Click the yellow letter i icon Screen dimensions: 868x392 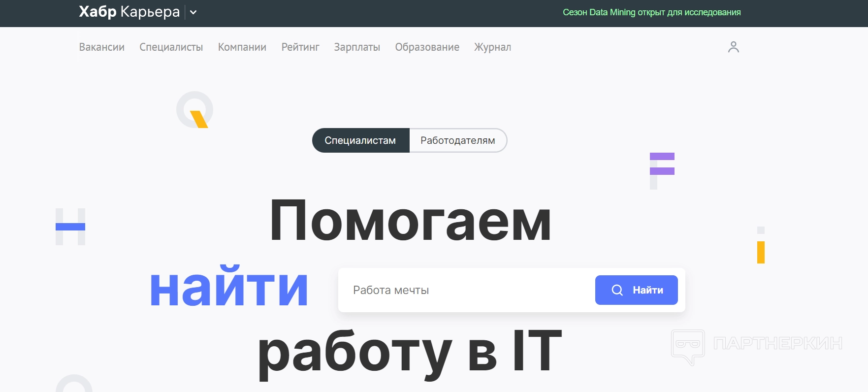tap(761, 245)
